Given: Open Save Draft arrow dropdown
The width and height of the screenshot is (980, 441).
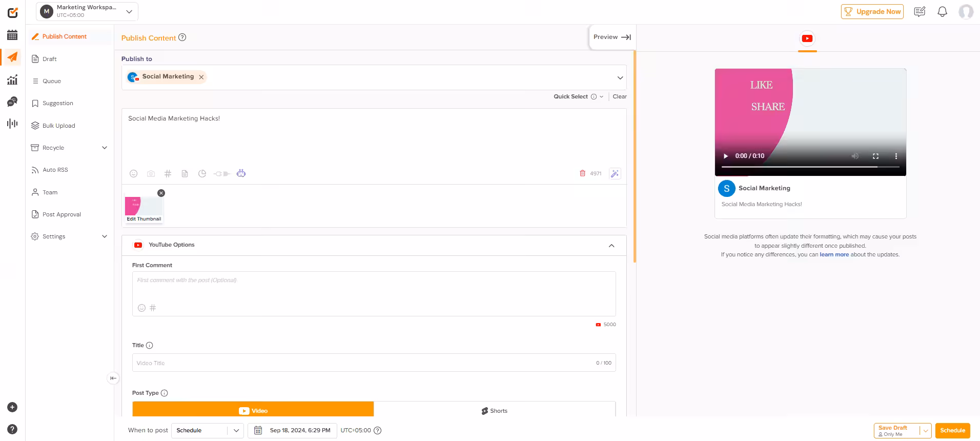Looking at the screenshot, I should pos(925,431).
